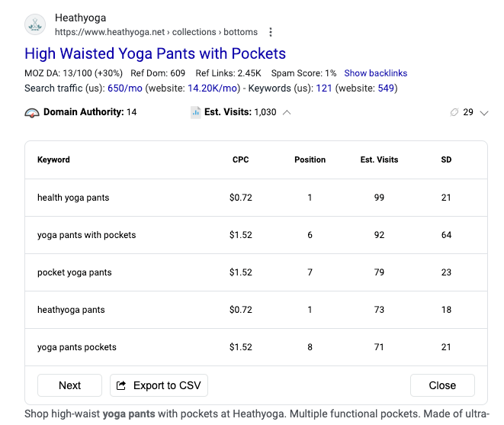The width and height of the screenshot is (504, 425).
Task: Click the export icon in Export to CSV
Action: (121, 385)
